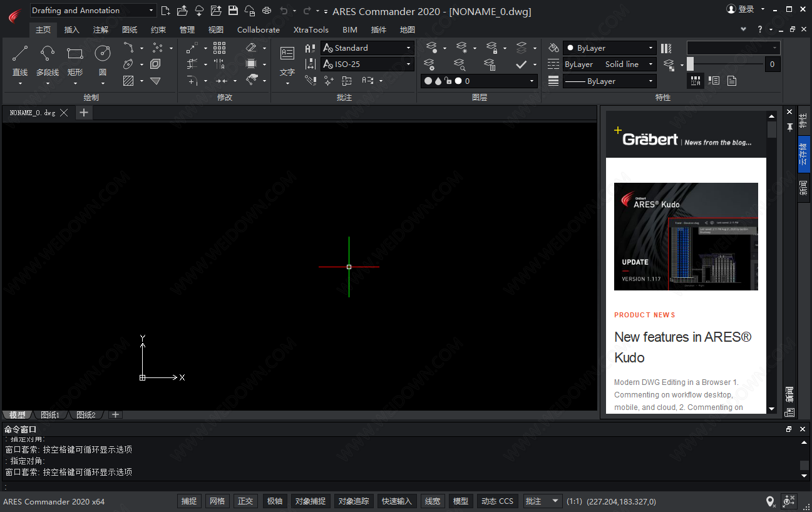Open the 插入 ribbon tab

tap(72, 29)
